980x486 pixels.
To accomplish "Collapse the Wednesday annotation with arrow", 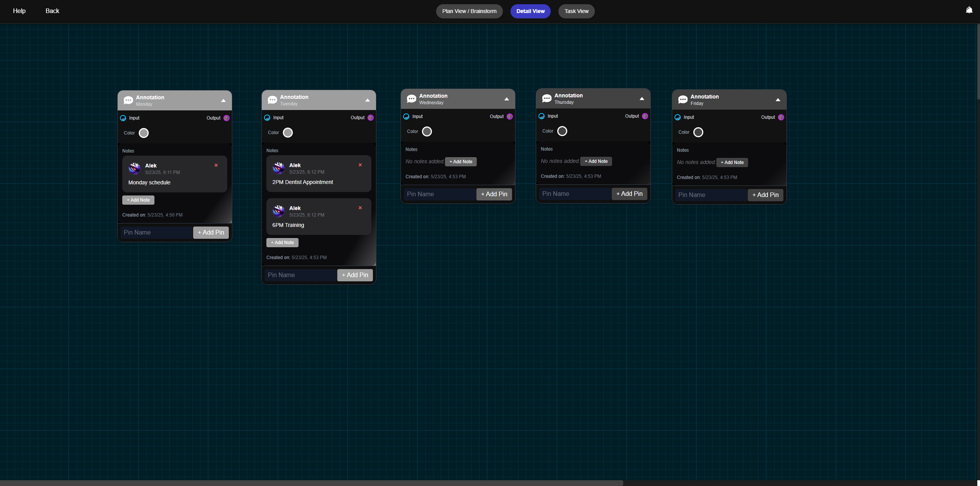I will pyautogui.click(x=507, y=99).
